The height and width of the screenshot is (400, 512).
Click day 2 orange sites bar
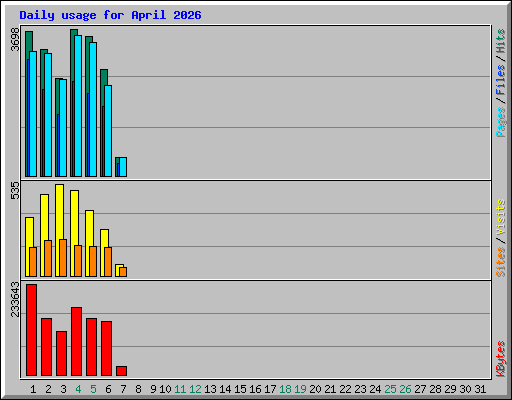(x=48, y=258)
